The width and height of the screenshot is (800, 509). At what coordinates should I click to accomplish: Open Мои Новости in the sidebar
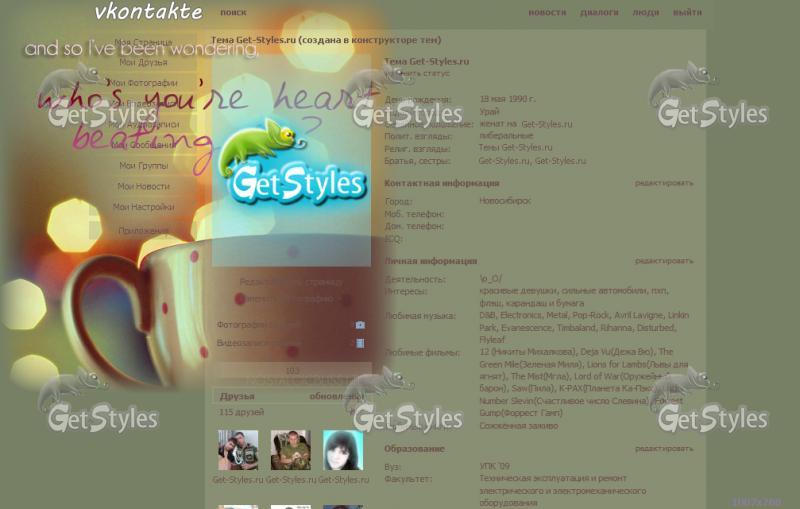coord(143,187)
